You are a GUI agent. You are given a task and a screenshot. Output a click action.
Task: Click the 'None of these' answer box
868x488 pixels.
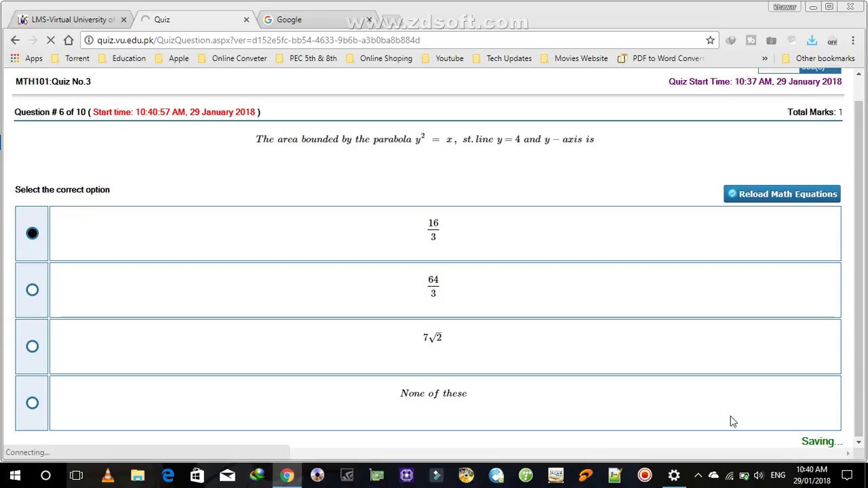pyautogui.click(x=445, y=403)
